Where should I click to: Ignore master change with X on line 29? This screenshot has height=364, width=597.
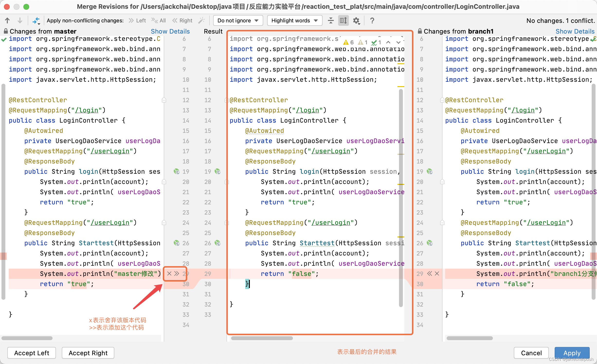pyautogui.click(x=169, y=273)
